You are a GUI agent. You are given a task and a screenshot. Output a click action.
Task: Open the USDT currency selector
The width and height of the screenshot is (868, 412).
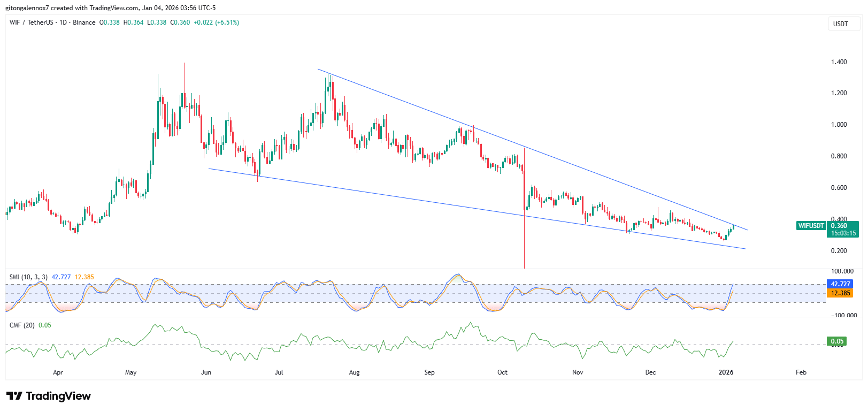[840, 24]
